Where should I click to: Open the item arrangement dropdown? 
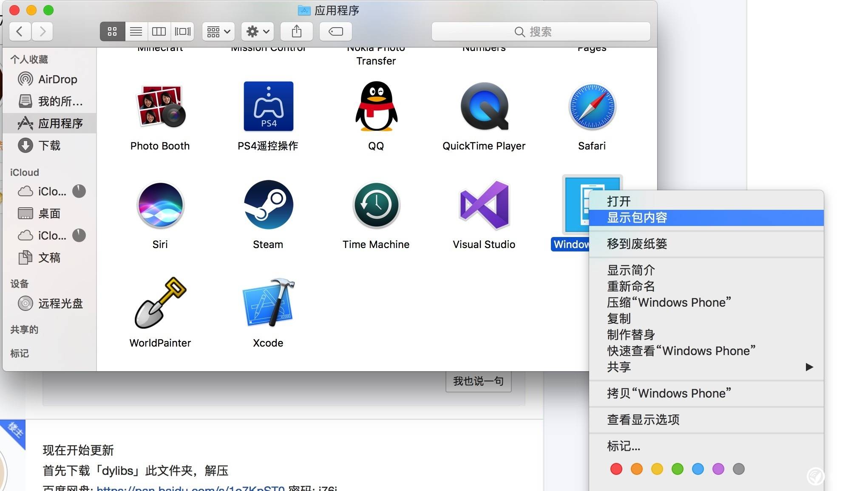pos(218,31)
